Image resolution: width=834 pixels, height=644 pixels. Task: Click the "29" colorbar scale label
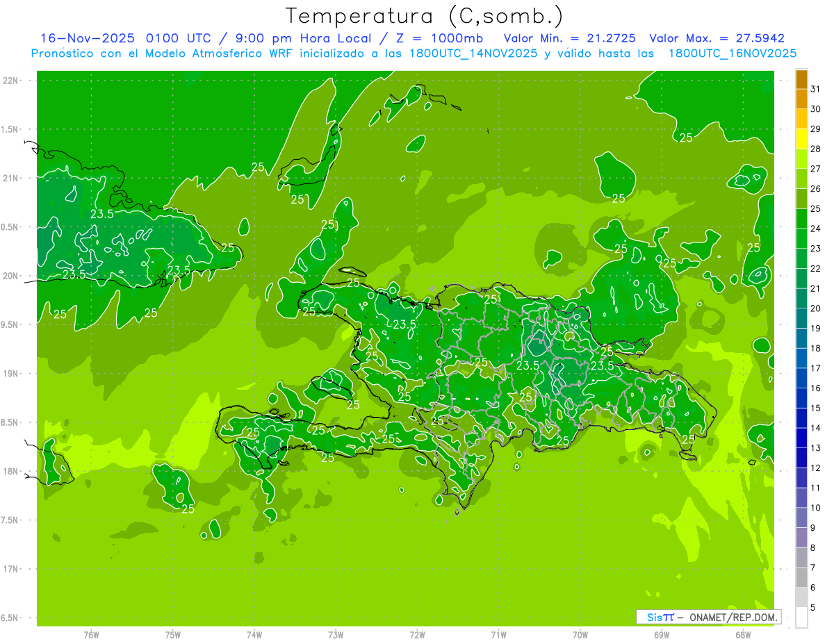click(x=816, y=129)
